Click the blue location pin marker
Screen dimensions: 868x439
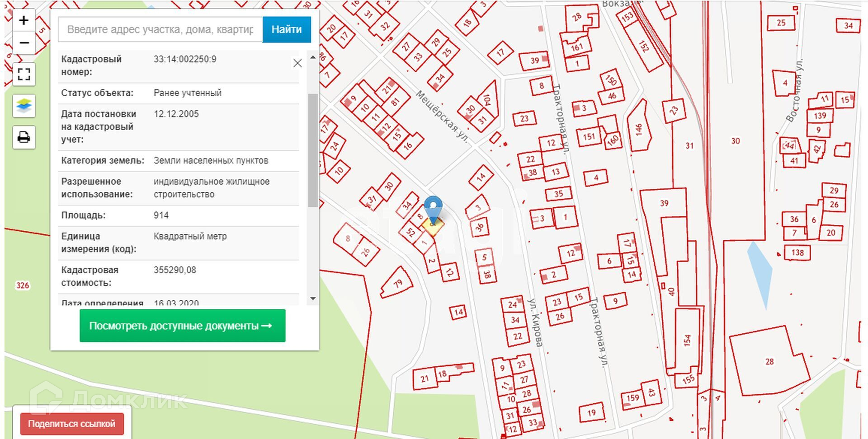(x=433, y=209)
